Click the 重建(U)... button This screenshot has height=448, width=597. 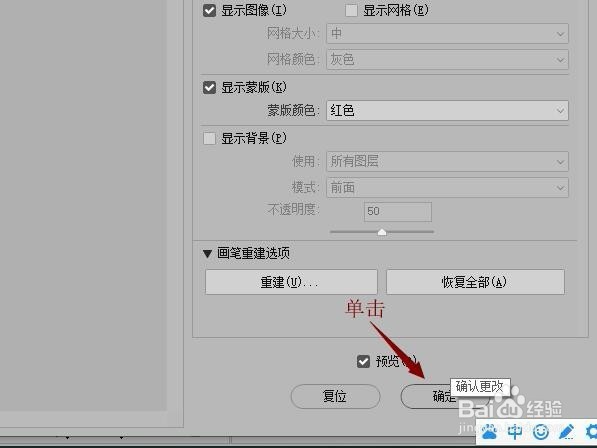point(291,282)
